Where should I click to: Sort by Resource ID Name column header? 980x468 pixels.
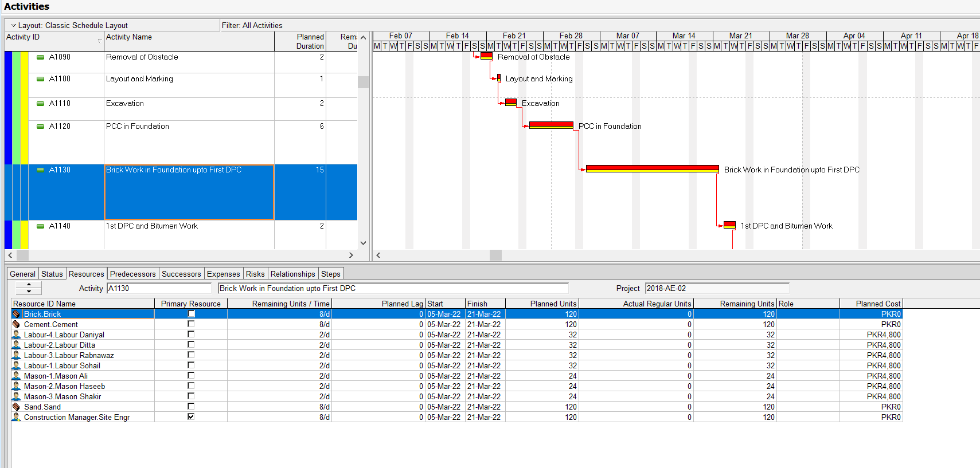click(83, 304)
